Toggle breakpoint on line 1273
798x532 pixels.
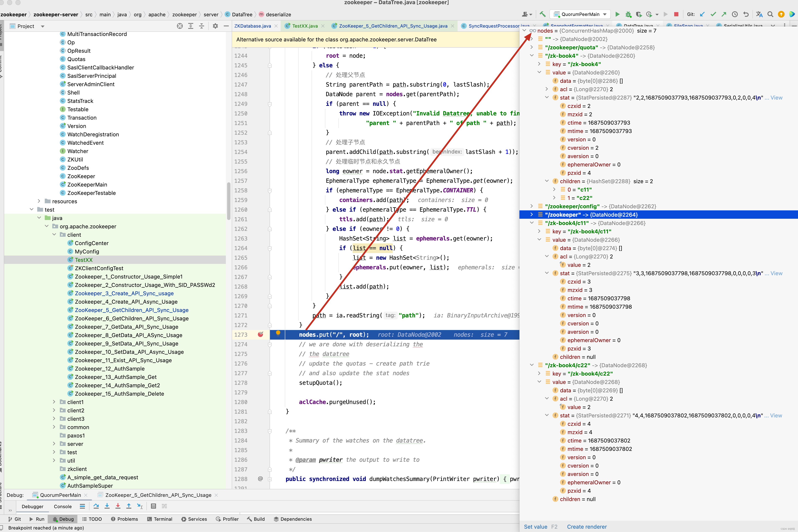click(261, 335)
